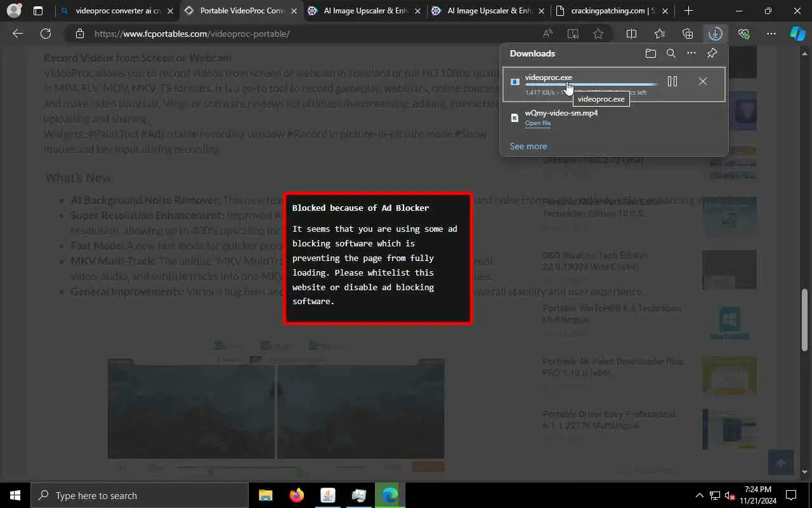
Task: Switch to the crackingpatching.com tab
Action: point(612,11)
